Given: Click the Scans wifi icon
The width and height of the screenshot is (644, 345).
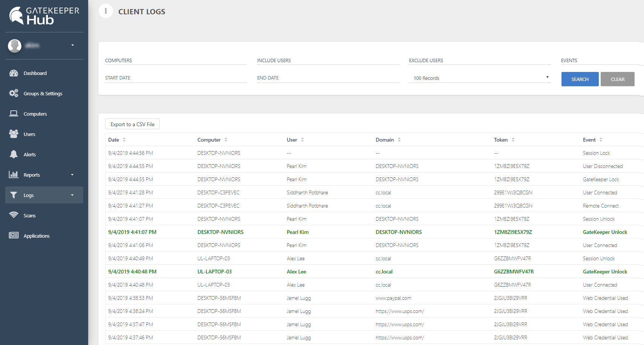Looking at the screenshot, I should pos(14,215).
